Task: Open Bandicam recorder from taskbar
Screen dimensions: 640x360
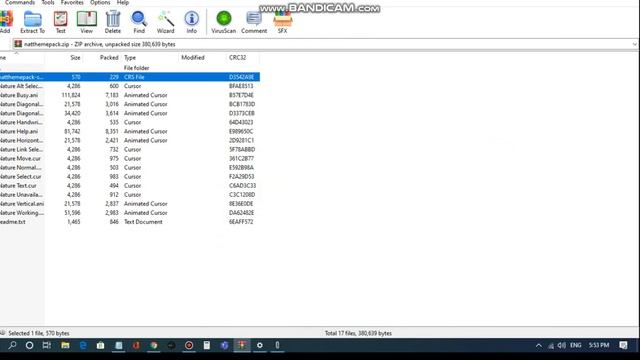Action: click(189, 345)
